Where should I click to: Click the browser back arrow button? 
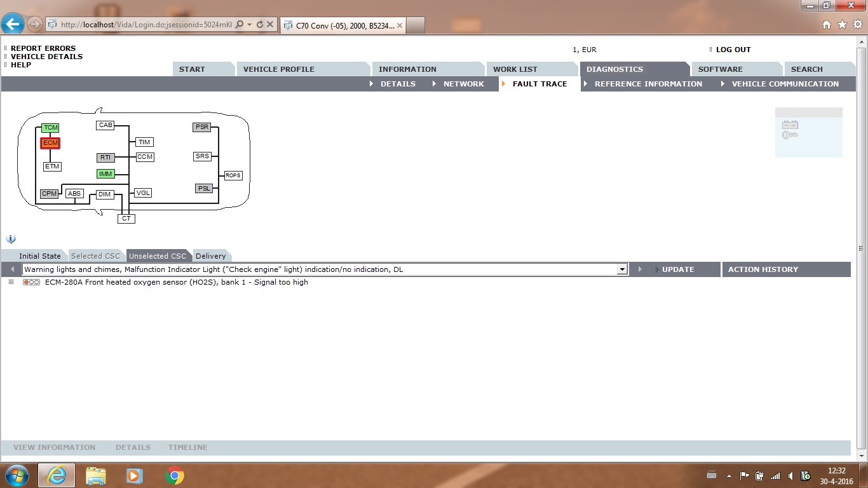[13, 24]
